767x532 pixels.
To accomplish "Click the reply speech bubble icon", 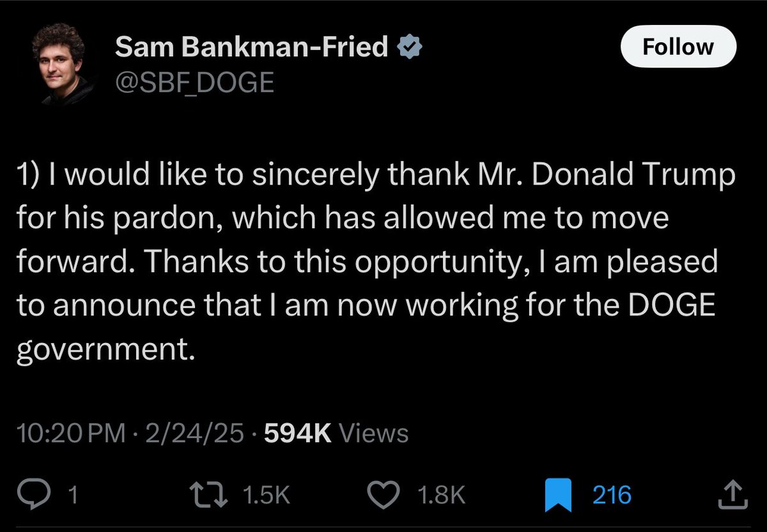I will click(42, 495).
